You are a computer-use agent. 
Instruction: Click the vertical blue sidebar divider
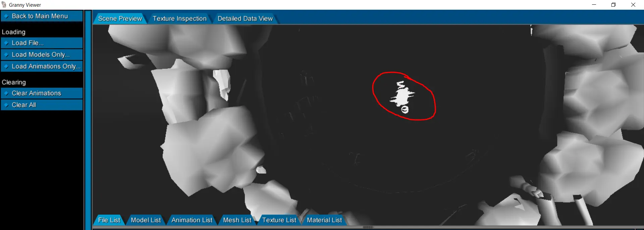[x=88, y=120]
